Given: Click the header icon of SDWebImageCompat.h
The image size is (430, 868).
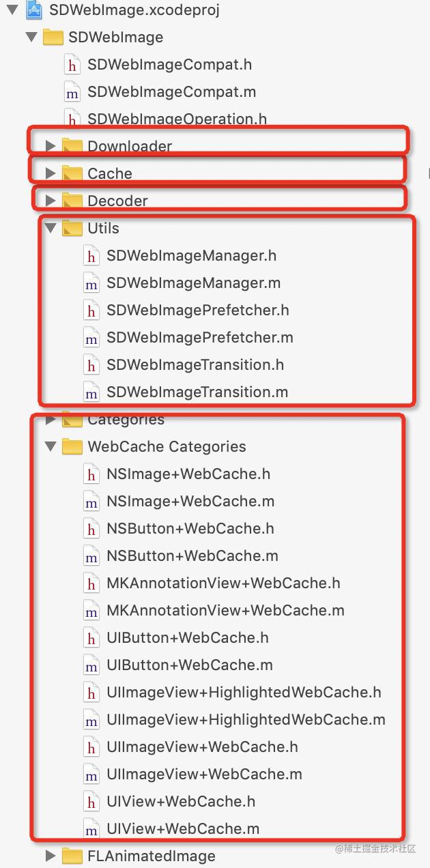Looking at the screenshot, I should pos(72,65).
